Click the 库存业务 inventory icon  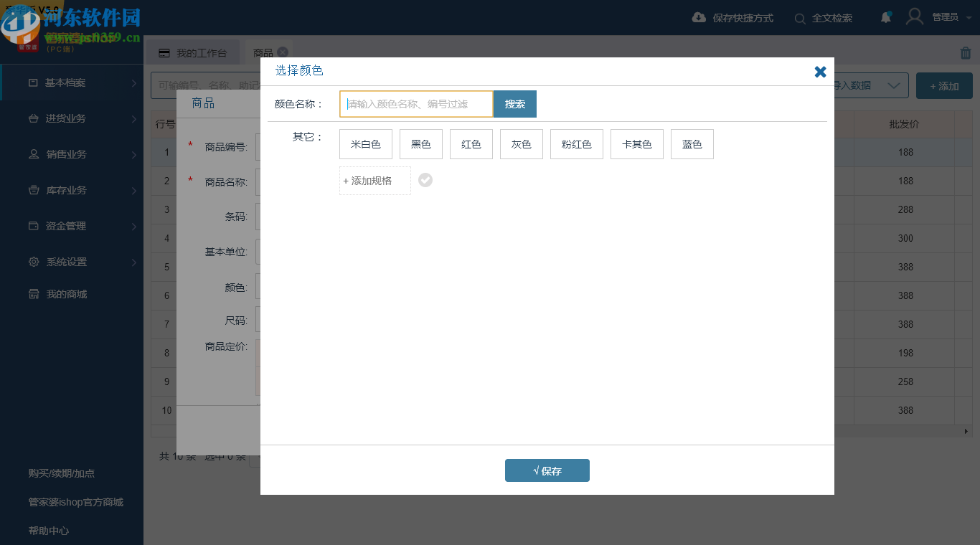coord(32,190)
